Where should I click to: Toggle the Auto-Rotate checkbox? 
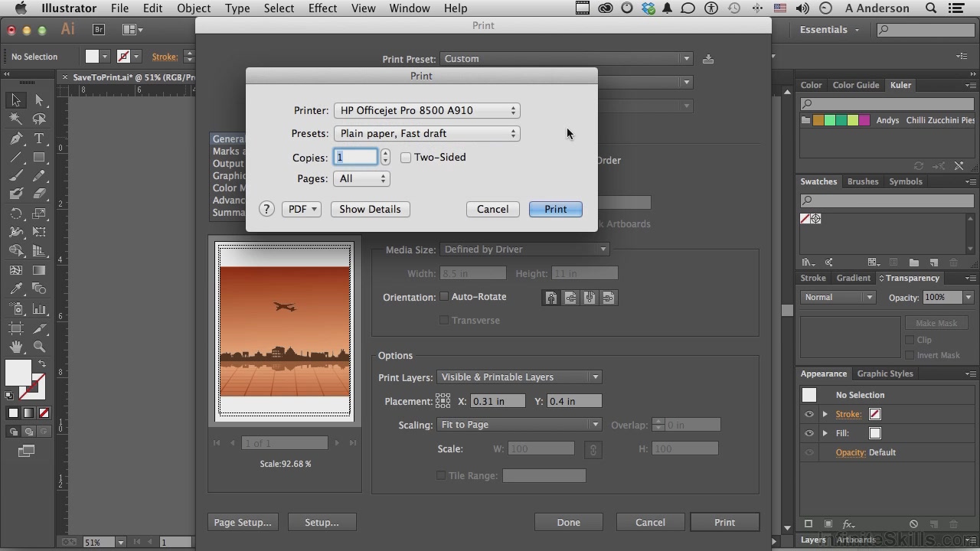[x=444, y=297]
